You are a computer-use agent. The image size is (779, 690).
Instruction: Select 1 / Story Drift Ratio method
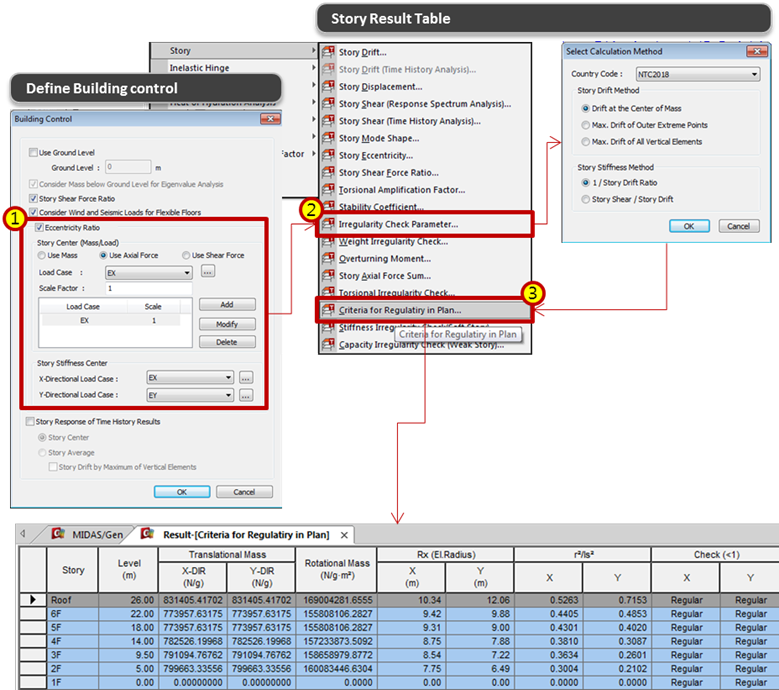pyautogui.click(x=586, y=183)
